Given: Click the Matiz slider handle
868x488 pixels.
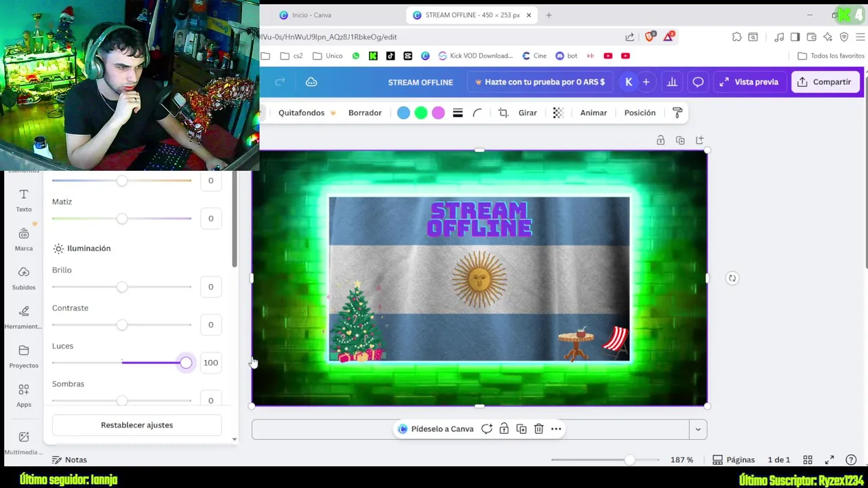Looking at the screenshot, I should 121,218.
